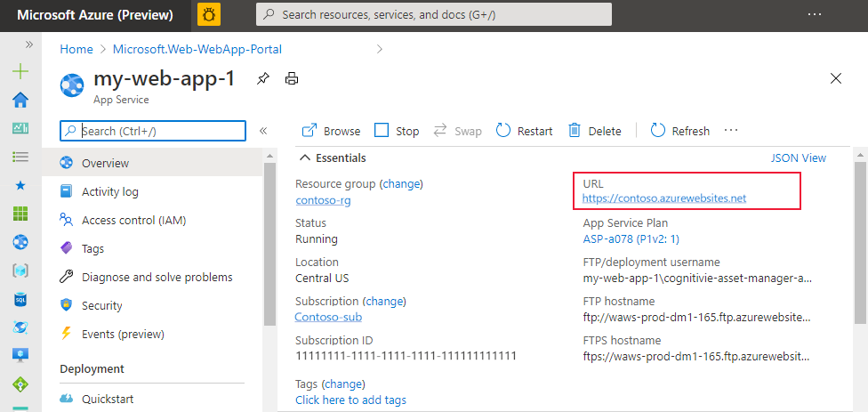868x412 pixels.
Task: Open resource groups cube icon in sidebar
Action: pyautogui.click(x=20, y=271)
